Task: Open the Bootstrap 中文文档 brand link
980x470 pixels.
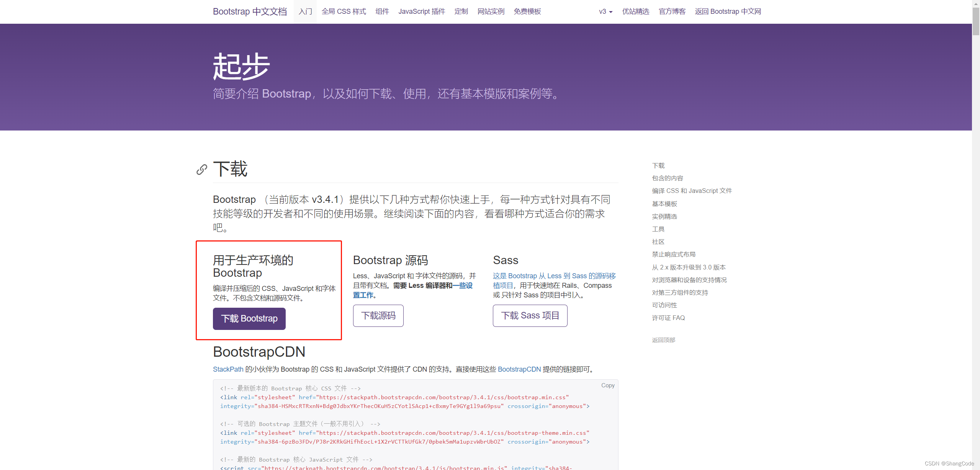Action: [x=250, y=11]
